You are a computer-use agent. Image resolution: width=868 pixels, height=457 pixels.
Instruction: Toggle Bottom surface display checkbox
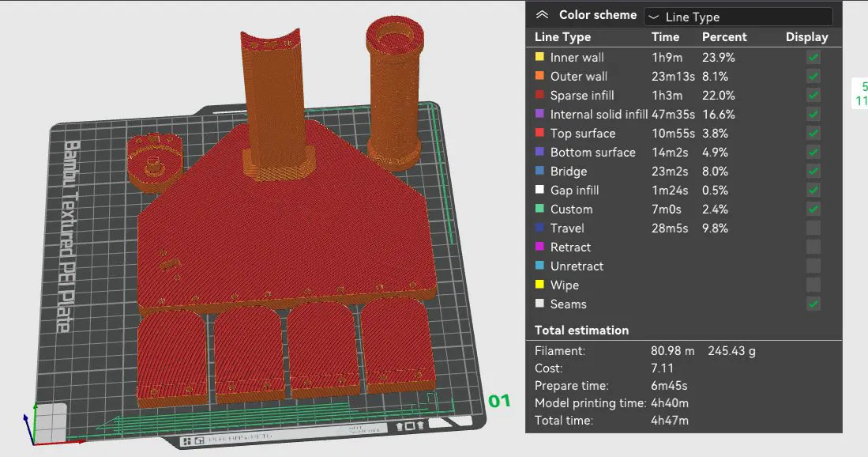(x=814, y=152)
